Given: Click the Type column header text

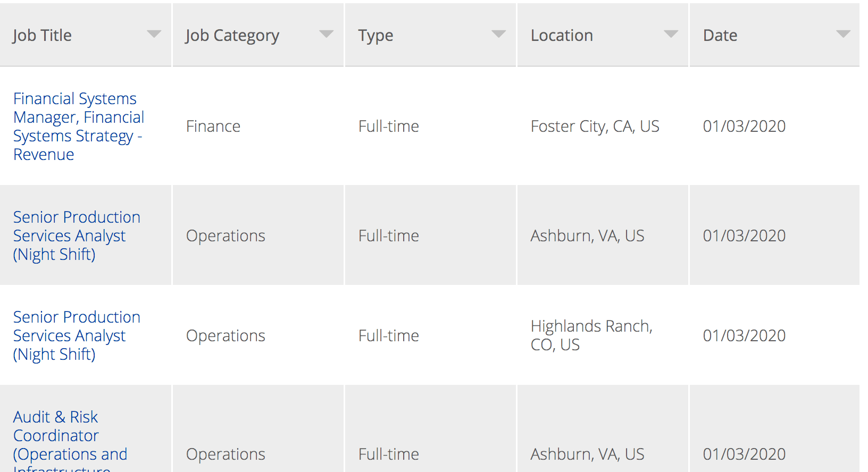Looking at the screenshot, I should pyautogui.click(x=375, y=36).
